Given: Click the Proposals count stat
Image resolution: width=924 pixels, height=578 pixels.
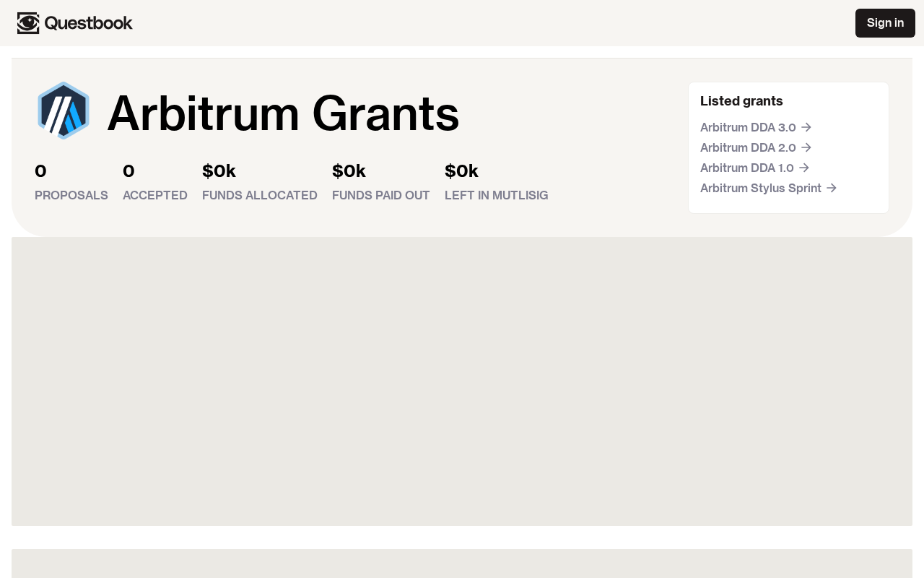Looking at the screenshot, I should point(41,171).
